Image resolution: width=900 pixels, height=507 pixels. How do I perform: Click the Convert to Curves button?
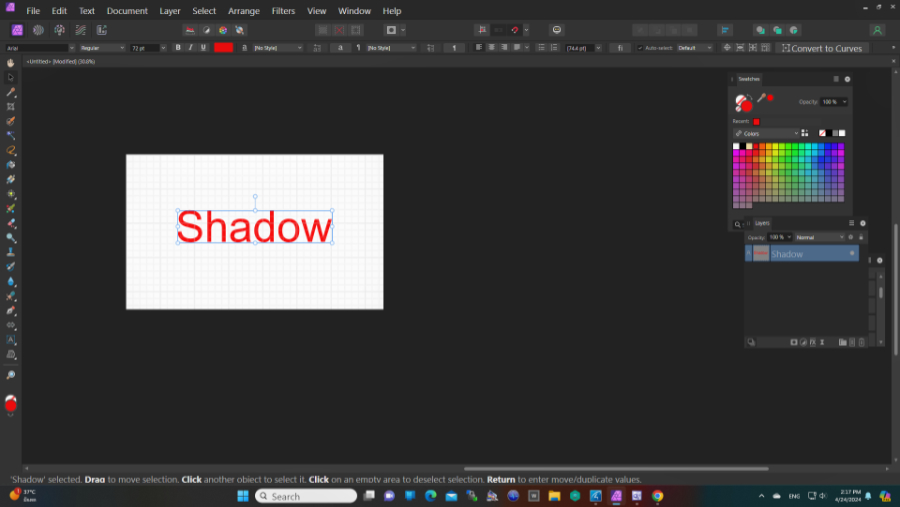821,48
